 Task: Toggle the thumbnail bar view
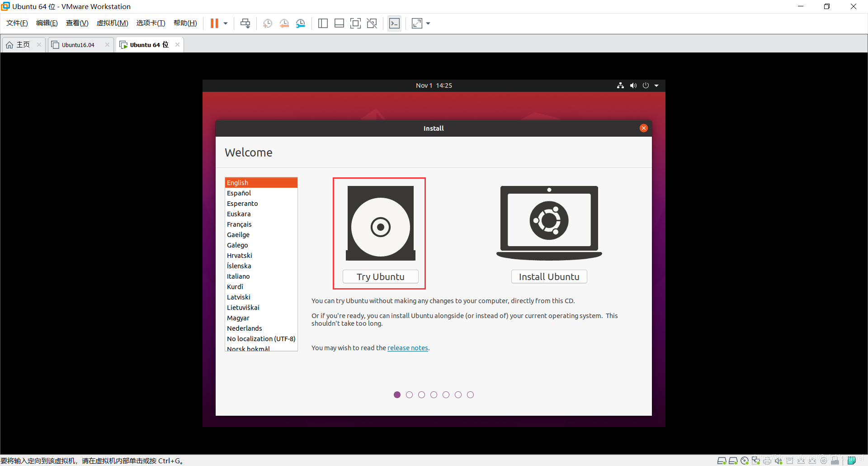pyautogui.click(x=339, y=23)
